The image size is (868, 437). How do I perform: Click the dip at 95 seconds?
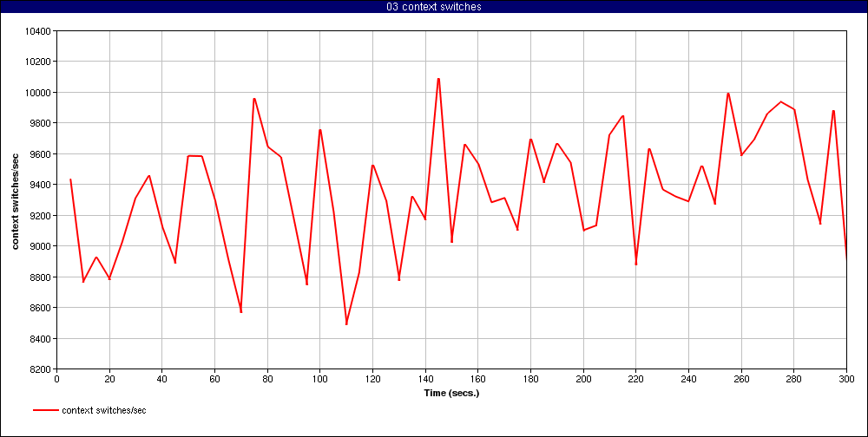(x=306, y=284)
